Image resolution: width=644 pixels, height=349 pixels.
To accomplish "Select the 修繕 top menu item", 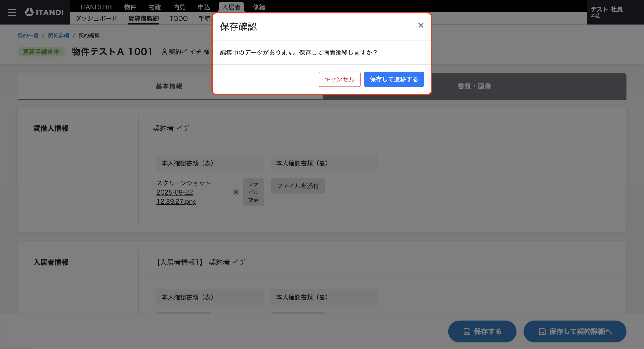I will click(259, 7).
